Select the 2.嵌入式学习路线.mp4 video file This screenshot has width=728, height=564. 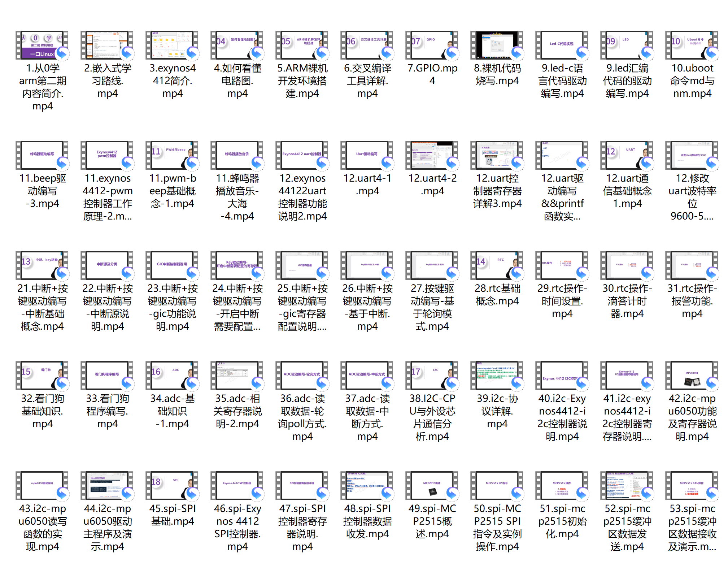point(107,45)
